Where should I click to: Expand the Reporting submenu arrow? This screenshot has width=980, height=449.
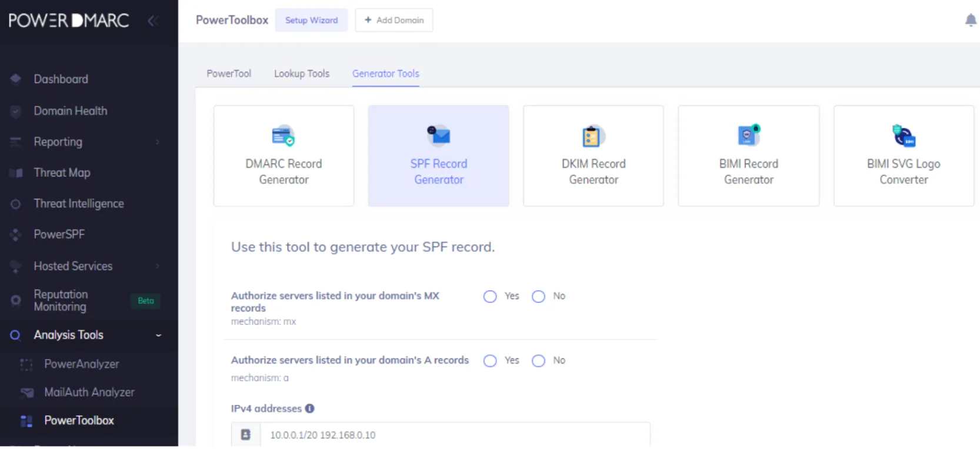point(158,142)
